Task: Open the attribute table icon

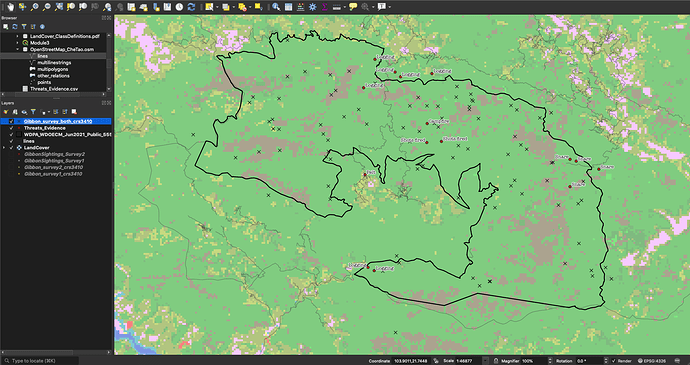Action: click(288, 7)
